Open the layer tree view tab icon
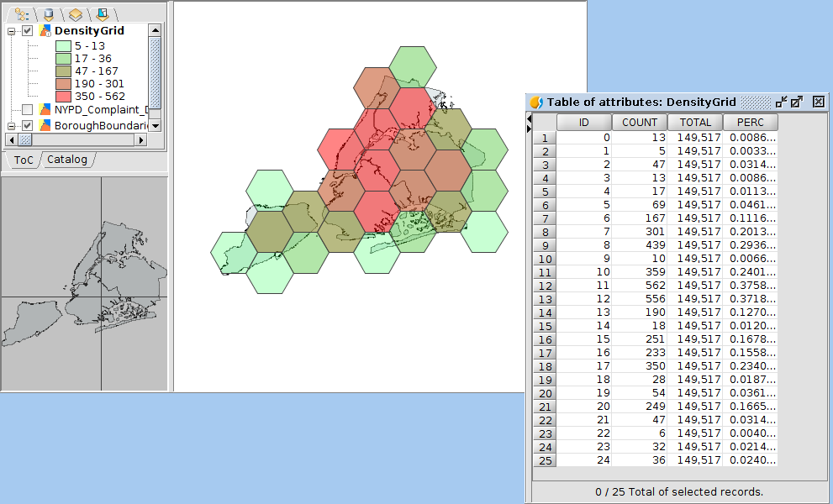The width and height of the screenshot is (833, 504). pos(21,14)
